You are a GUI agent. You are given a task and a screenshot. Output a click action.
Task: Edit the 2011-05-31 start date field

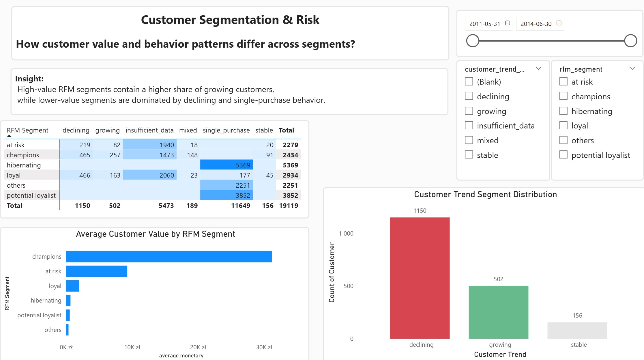(484, 24)
